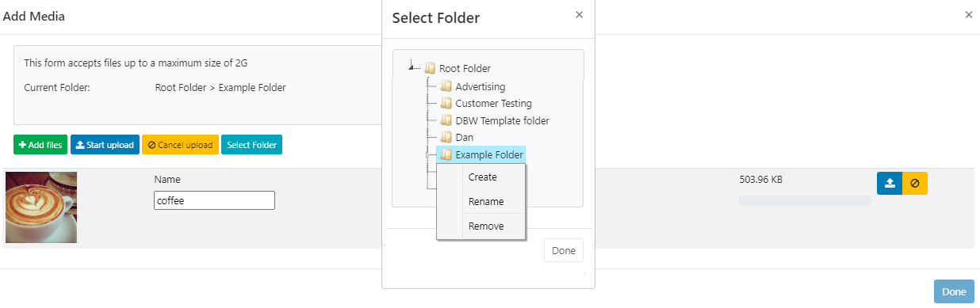The height and width of the screenshot is (308, 980).
Task: Upload the coffee file with blue icon
Action: (x=890, y=183)
